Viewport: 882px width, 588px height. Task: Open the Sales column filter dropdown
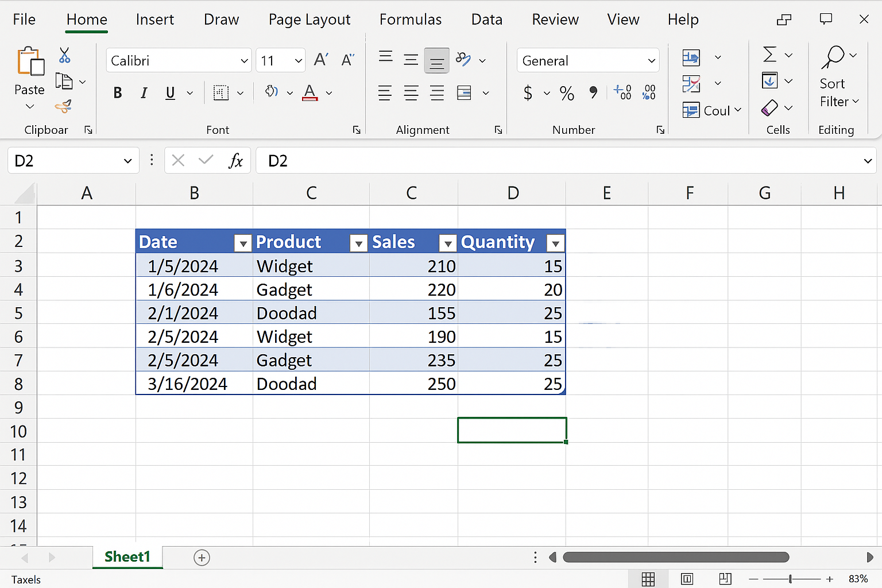[x=447, y=243]
